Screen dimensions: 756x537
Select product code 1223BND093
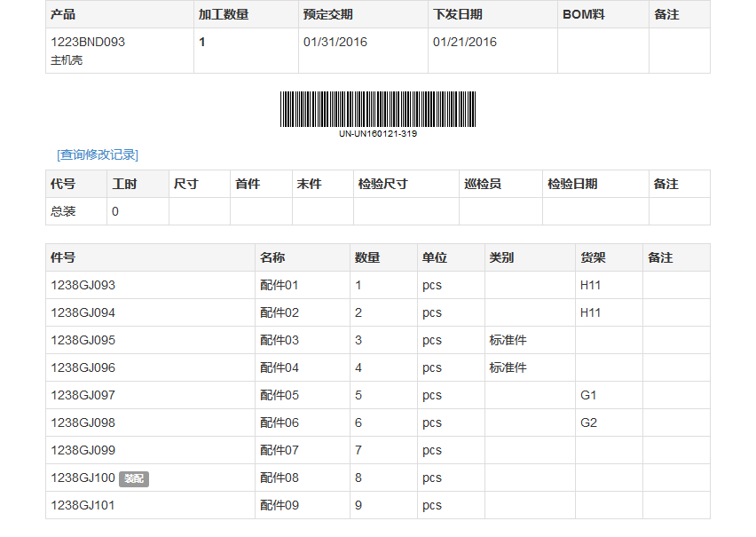88,42
